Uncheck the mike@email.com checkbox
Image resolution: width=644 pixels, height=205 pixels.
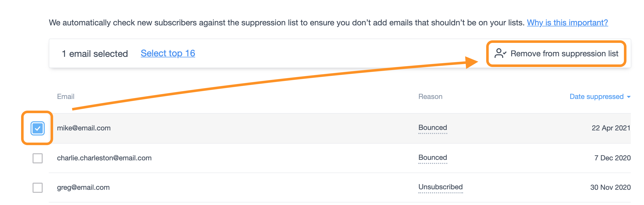click(38, 128)
